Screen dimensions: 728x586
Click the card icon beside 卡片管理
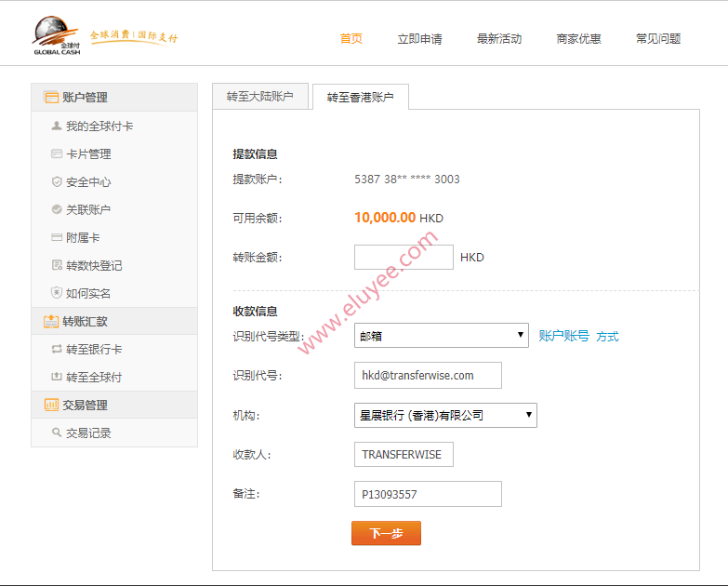(x=57, y=153)
